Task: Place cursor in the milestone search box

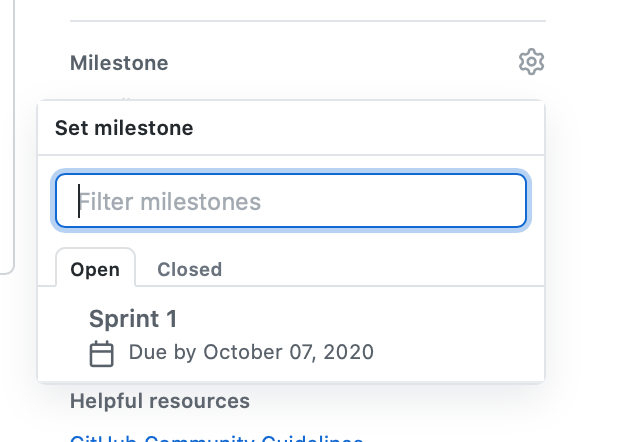Action: (x=291, y=201)
